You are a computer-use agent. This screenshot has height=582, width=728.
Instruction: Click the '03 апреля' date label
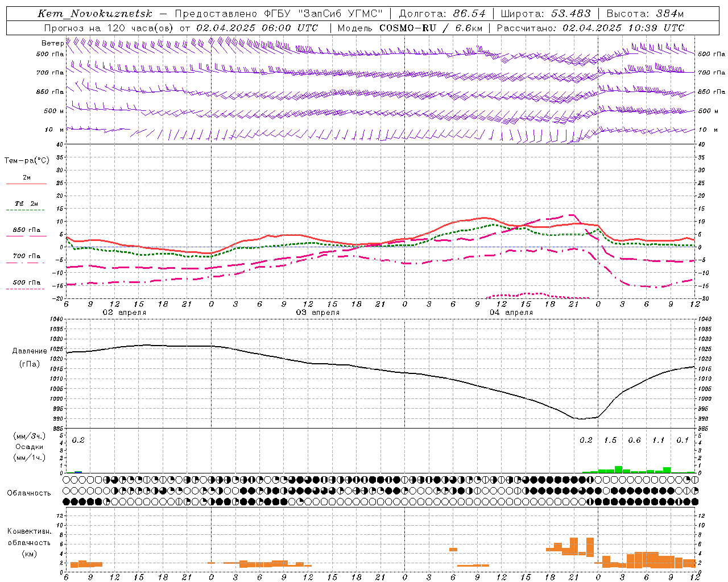317,313
